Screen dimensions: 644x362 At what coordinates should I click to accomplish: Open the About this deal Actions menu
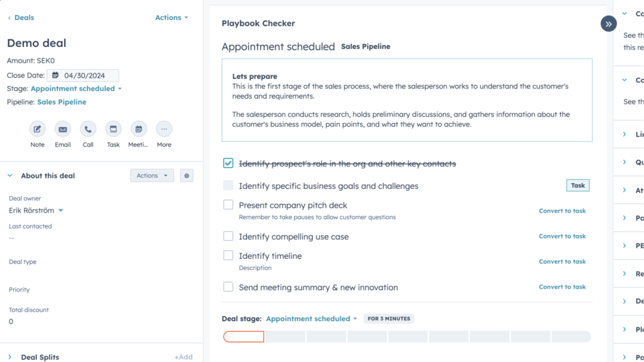pos(151,176)
